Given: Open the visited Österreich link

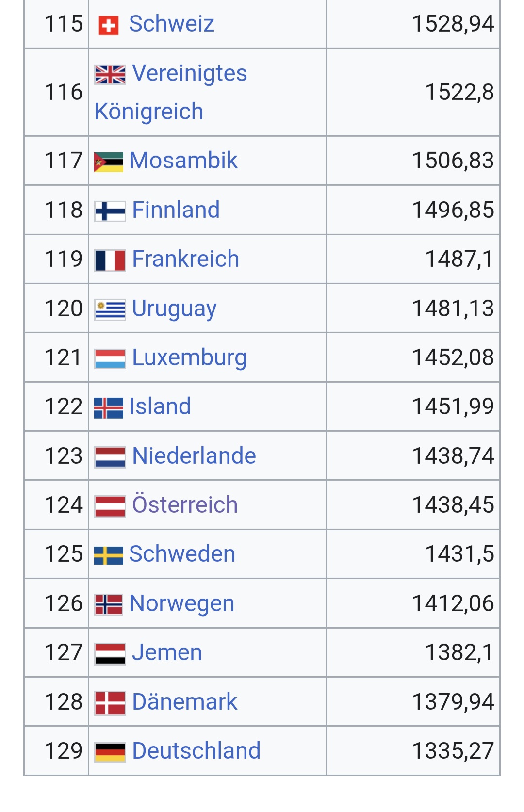Looking at the screenshot, I should [x=185, y=505].
